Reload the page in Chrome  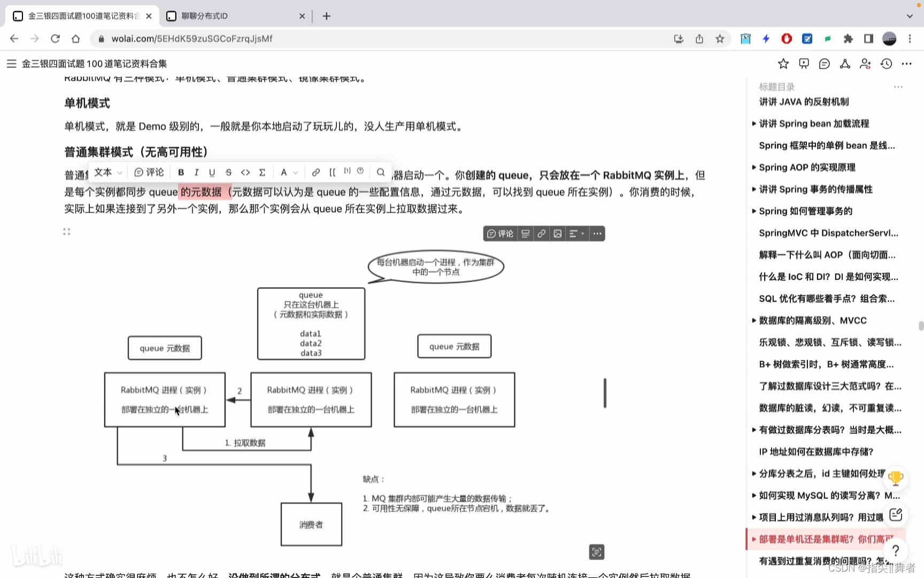(55, 39)
